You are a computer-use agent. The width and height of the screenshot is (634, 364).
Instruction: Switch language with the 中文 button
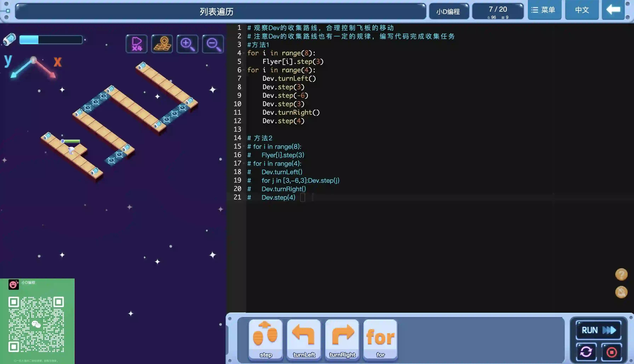click(x=582, y=10)
